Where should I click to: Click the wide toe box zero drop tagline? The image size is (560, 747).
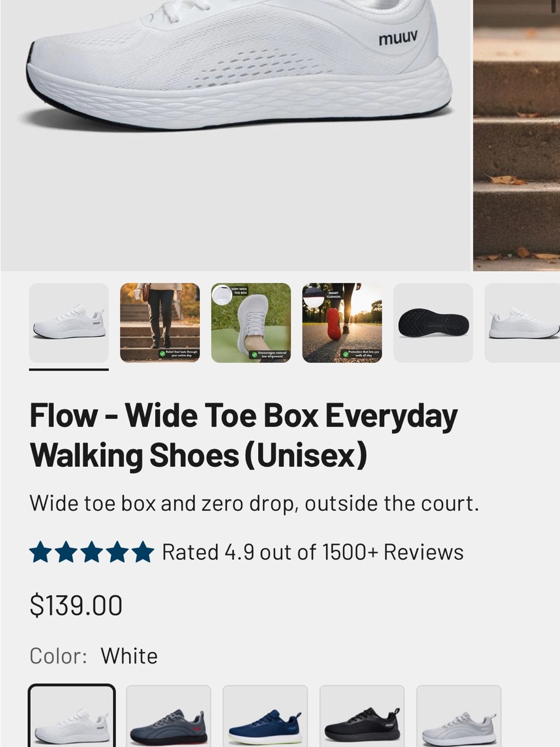pos(254,503)
